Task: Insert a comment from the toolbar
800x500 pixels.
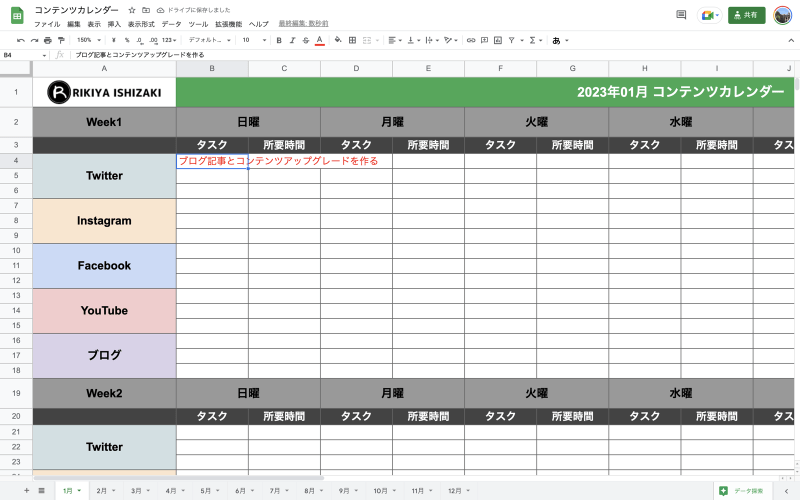Action: (484, 40)
